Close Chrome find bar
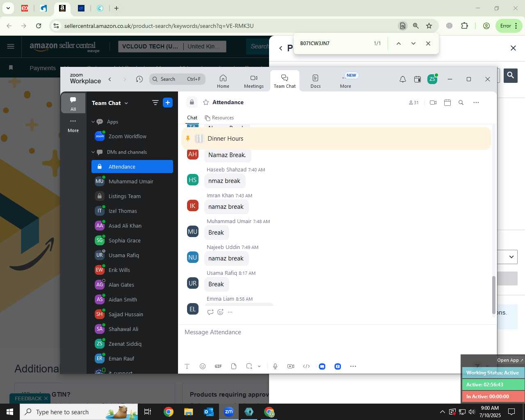Image resolution: width=525 pixels, height=420 pixels. [428, 43]
